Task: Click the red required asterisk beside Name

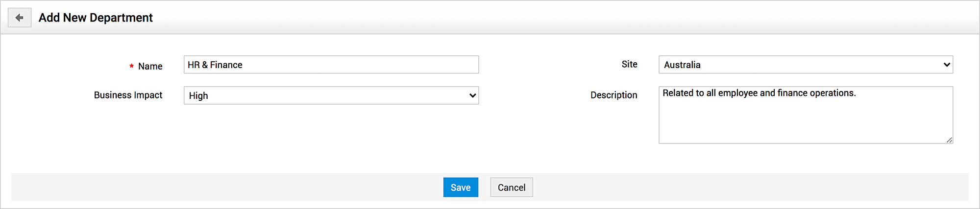Action: tap(131, 66)
